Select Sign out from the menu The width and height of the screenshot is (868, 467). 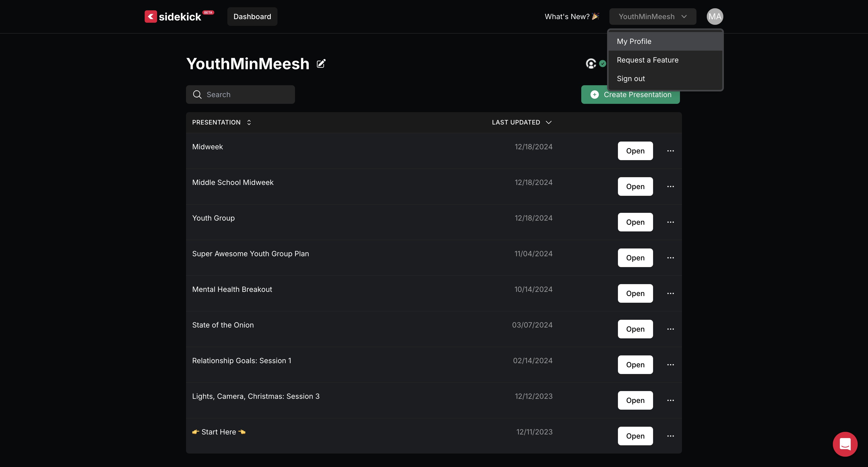[630, 79]
